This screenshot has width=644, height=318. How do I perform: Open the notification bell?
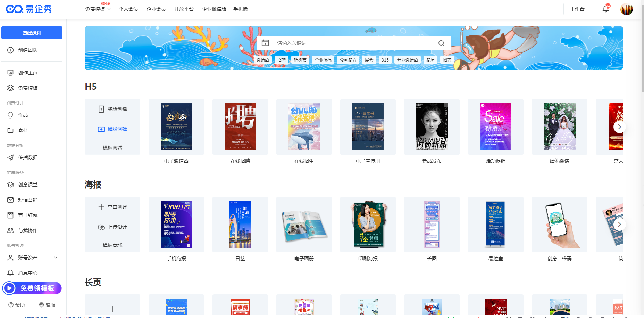tap(605, 9)
